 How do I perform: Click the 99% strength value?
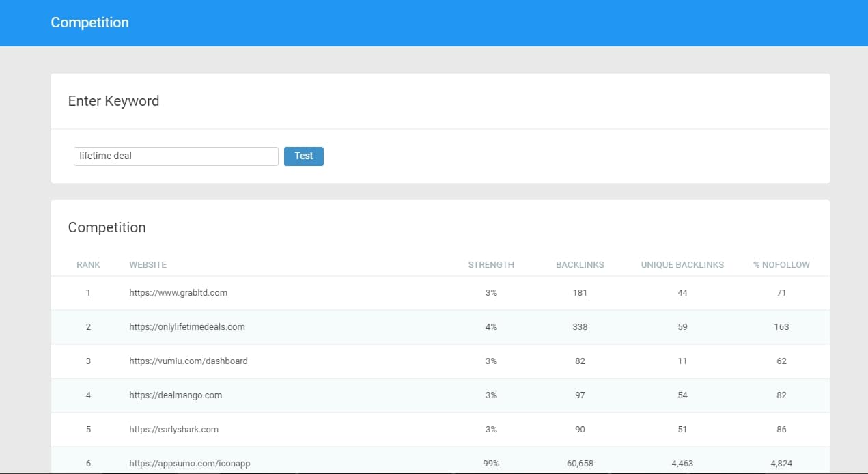(491, 464)
